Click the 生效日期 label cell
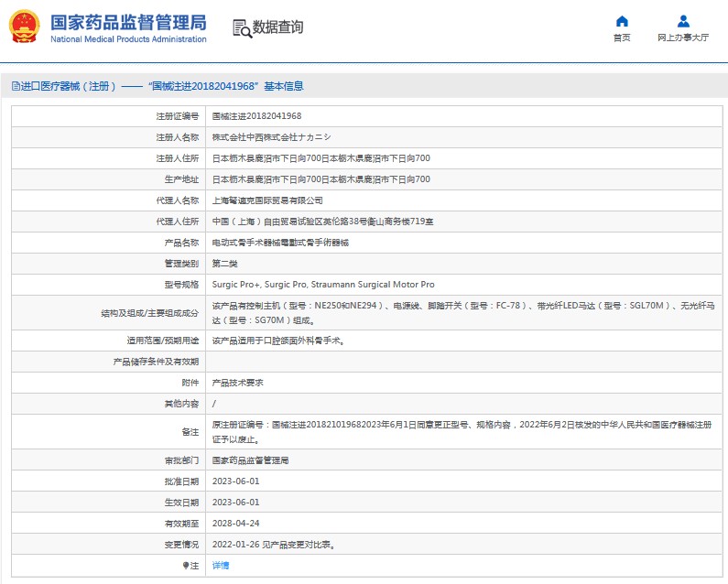The width and height of the screenshot is (728, 584). [x=109, y=503]
